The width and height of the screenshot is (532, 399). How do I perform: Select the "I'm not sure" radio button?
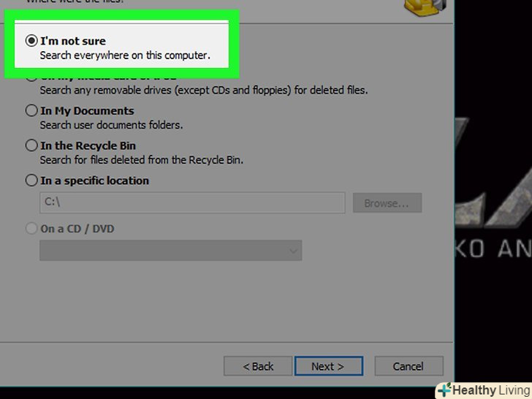click(31, 41)
